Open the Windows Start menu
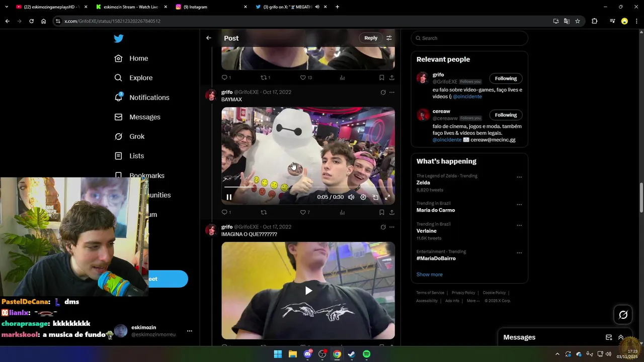Viewport: 644px width, 362px height. (x=278, y=354)
